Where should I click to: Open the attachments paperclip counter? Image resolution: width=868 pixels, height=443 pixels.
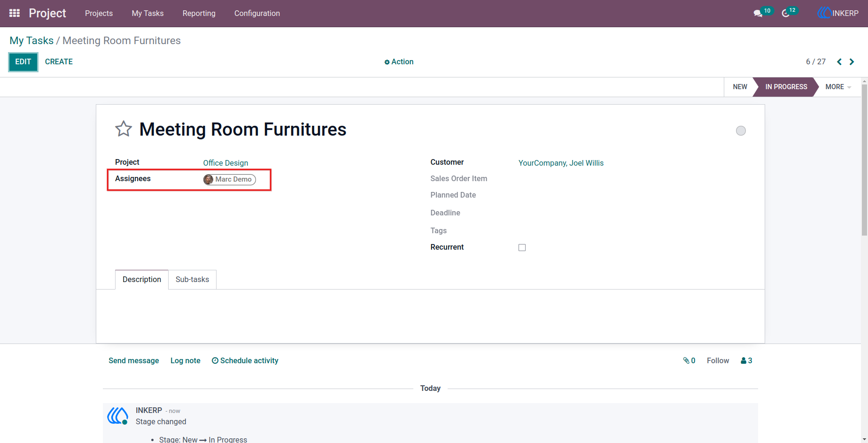689,360
